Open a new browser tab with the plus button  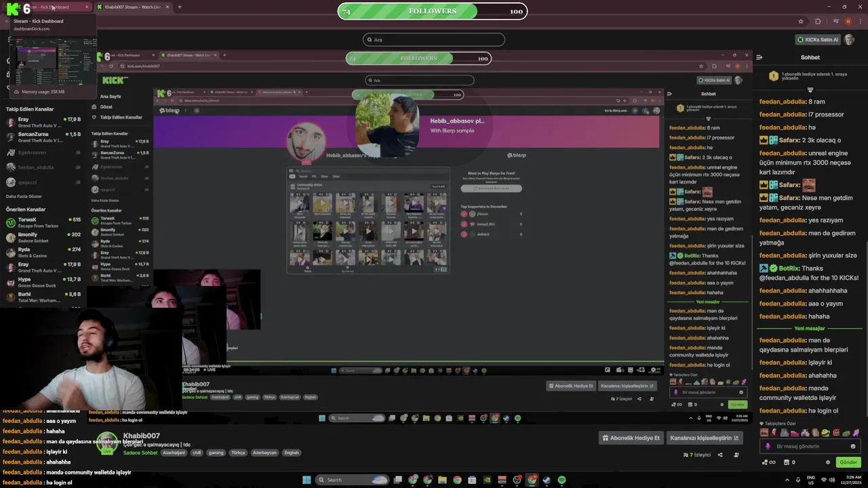[x=179, y=7]
